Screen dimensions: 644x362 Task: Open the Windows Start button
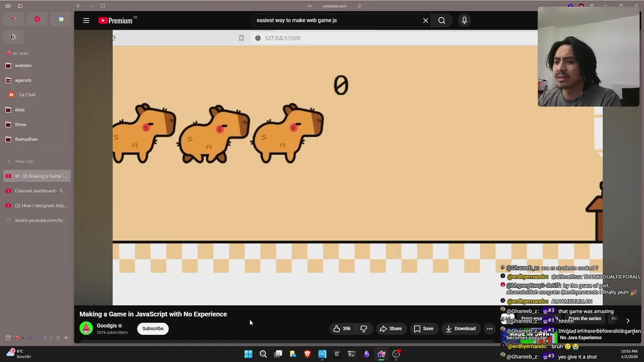[x=248, y=354]
